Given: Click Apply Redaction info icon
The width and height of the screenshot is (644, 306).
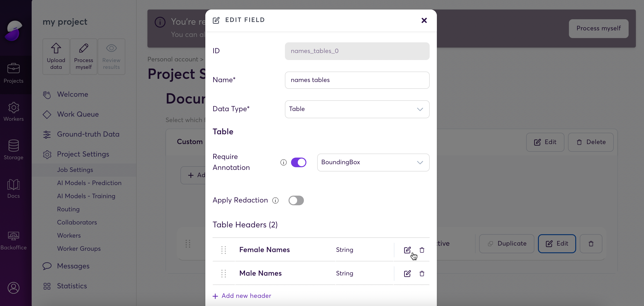Looking at the screenshot, I should (275, 200).
